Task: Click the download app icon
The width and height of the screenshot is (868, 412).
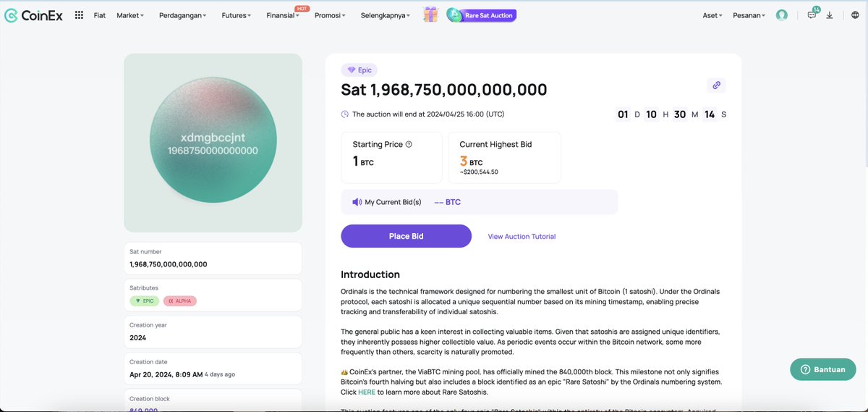Action: 829,15
